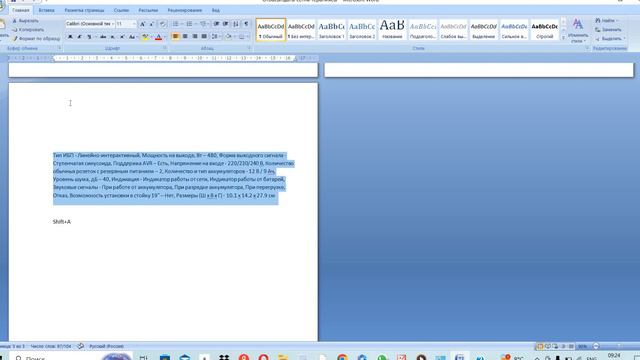Click the Shift+A text in document

point(62,222)
